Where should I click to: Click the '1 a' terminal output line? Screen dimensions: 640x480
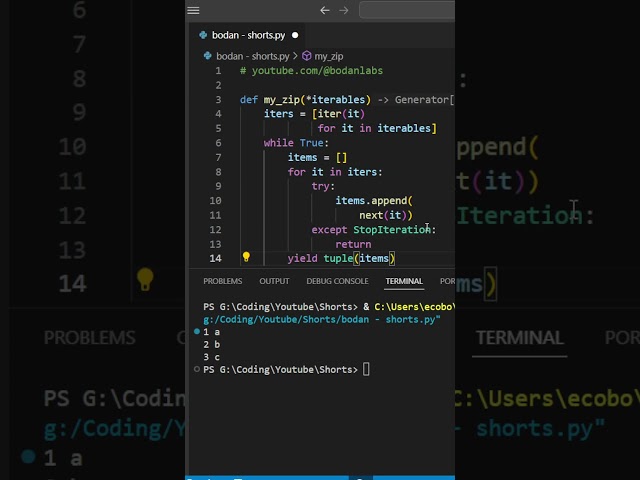coord(211,332)
